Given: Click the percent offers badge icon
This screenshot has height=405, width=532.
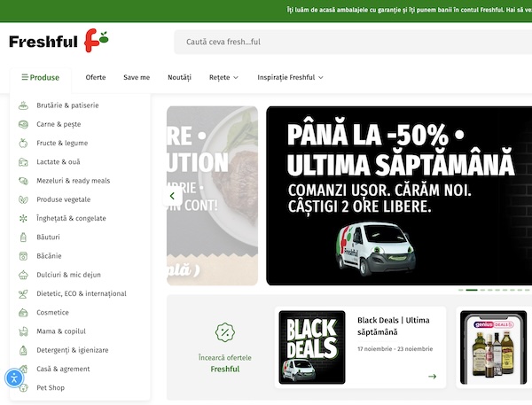Looking at the screenshot, I should 225,332.
